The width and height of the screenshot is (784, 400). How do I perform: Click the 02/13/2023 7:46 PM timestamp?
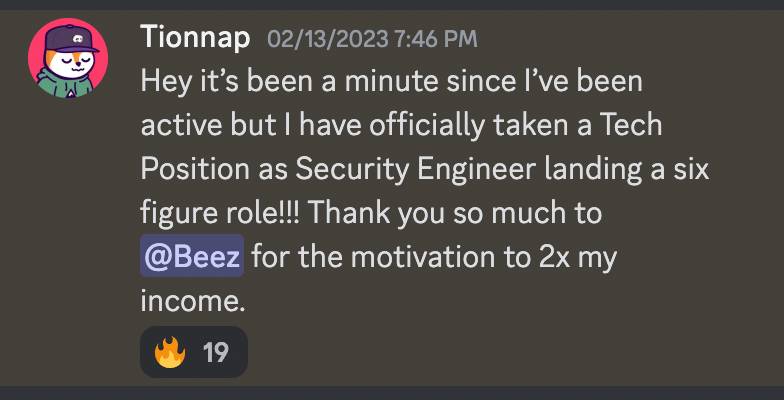pos(372,38)
